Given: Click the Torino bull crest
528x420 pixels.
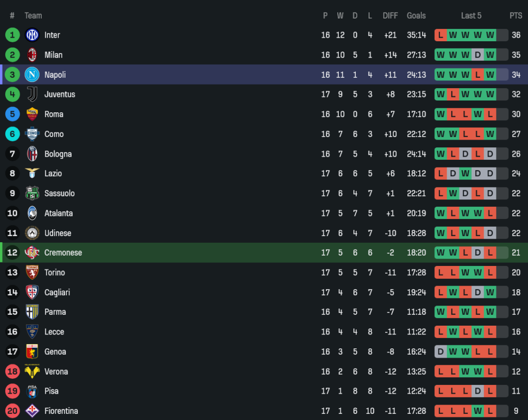Looking at the screenshot, I should click(32, 272).
